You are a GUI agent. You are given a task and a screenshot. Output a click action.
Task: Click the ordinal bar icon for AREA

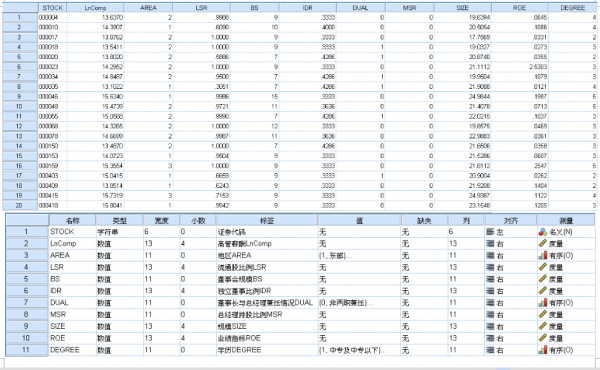[543, 255]
